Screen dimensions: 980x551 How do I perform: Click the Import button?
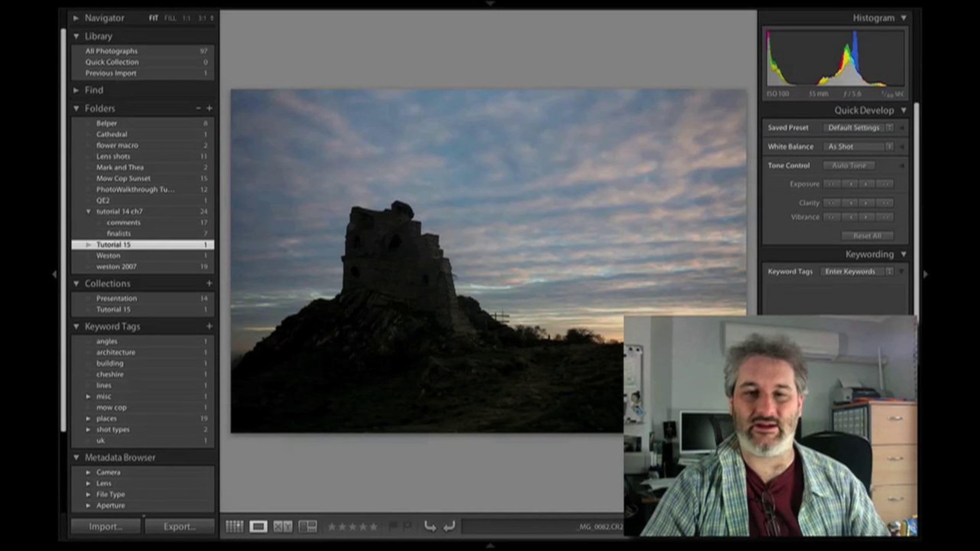point(105,527)
